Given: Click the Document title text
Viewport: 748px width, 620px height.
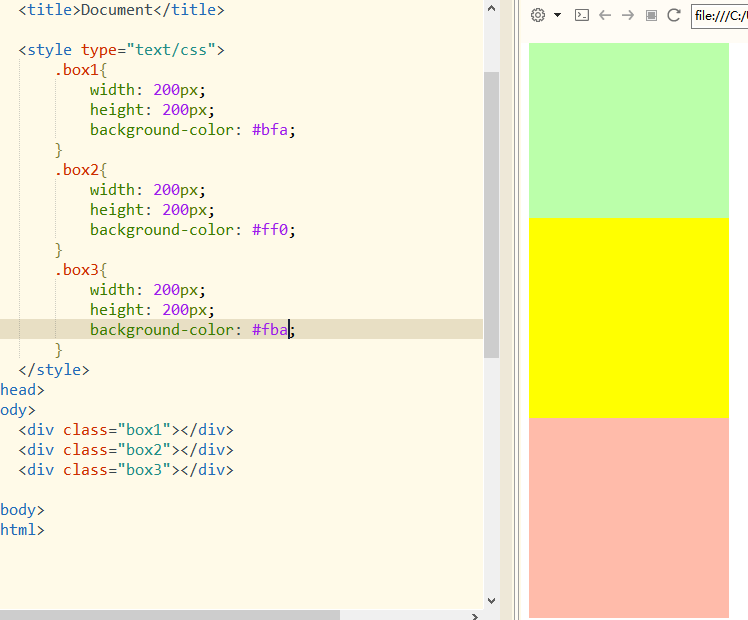Looking at the screenshot, I should (x=117, y=10).
